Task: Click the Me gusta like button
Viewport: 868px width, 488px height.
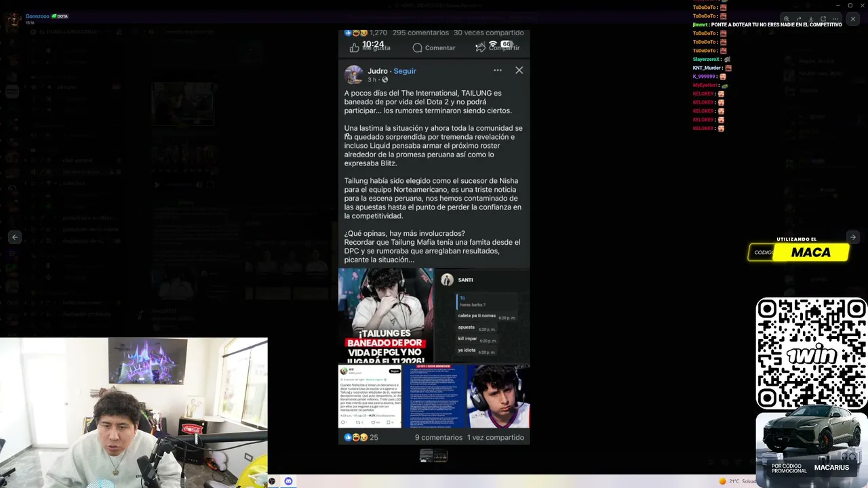Action: [x=370, y=47]
